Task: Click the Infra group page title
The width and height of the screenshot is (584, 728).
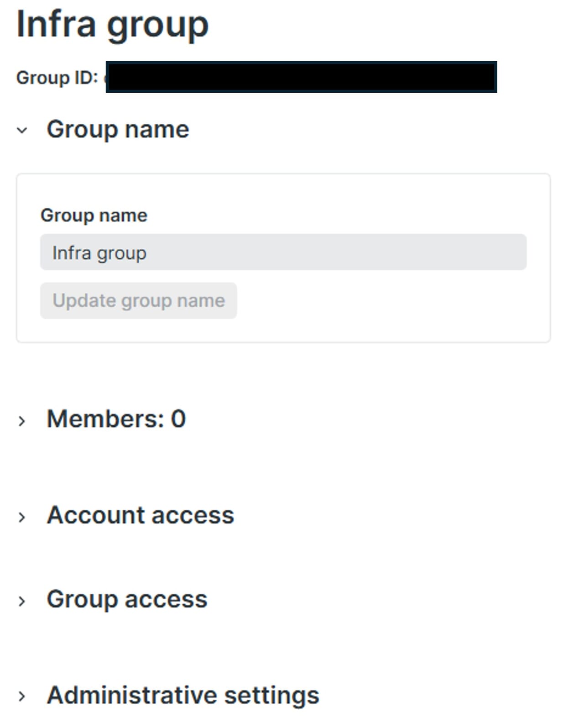Action: point(112,25)
